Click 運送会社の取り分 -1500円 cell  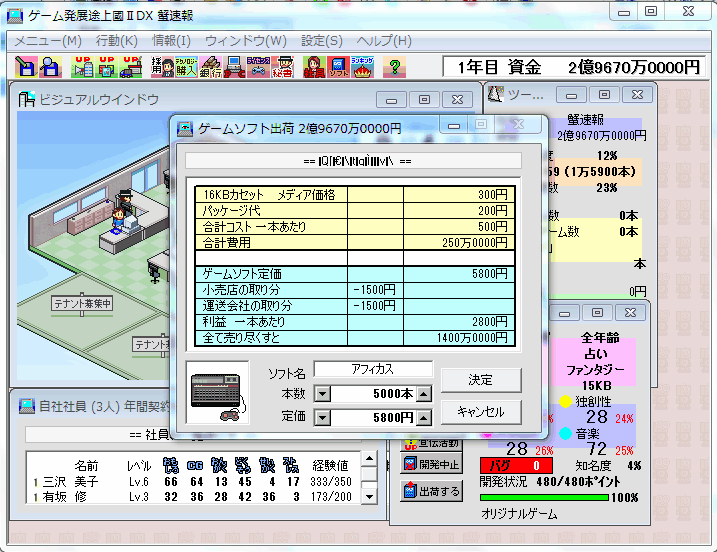(375, 305)
